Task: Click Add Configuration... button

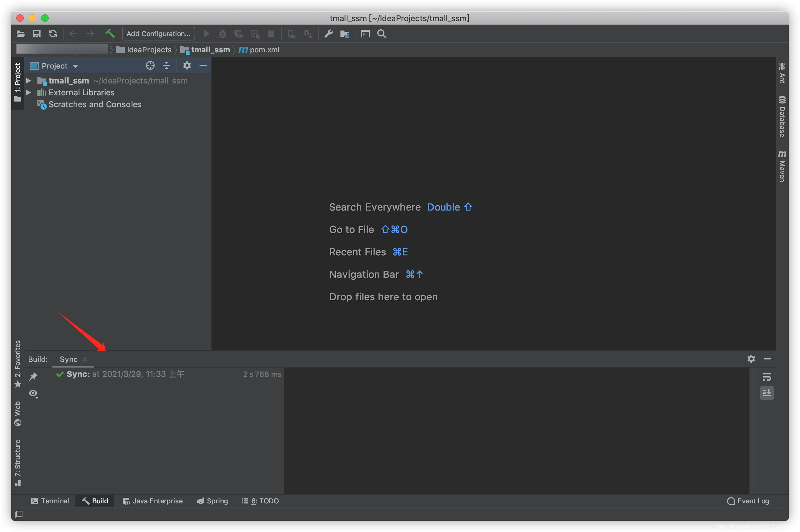Action: pos(158,34)
